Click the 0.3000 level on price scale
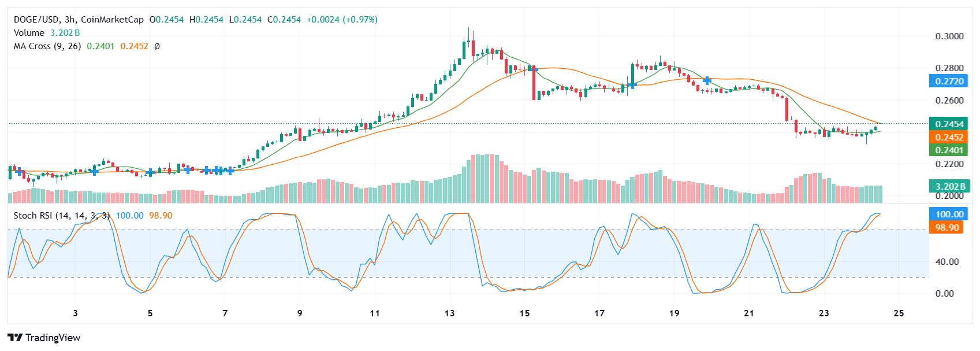This screenshot has width=980, height=351. (x=949, y=36)
